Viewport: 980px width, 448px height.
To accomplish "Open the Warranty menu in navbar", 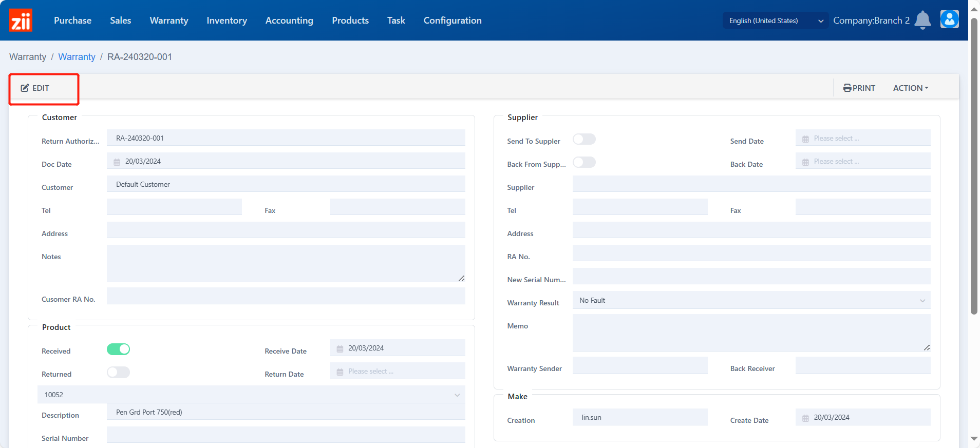I will (x=168, y=20).
